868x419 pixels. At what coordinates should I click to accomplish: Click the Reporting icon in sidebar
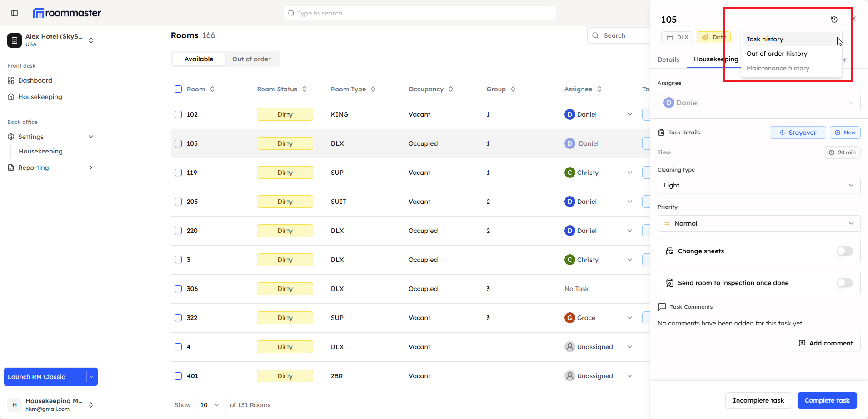tap(11, 168)
